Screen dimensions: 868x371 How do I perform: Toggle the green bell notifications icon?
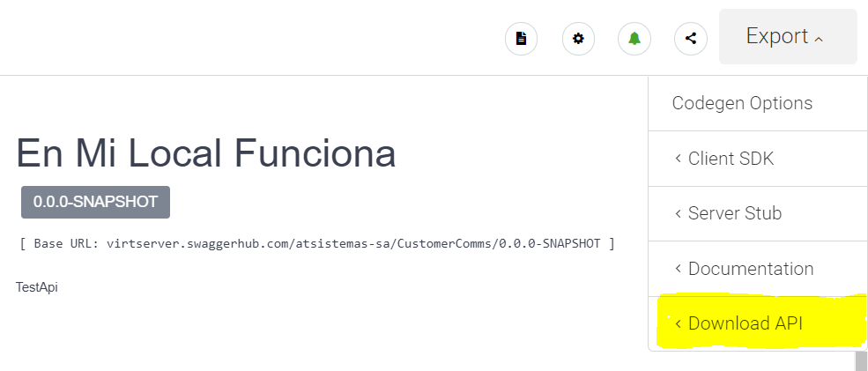click(x=634, y=39)
